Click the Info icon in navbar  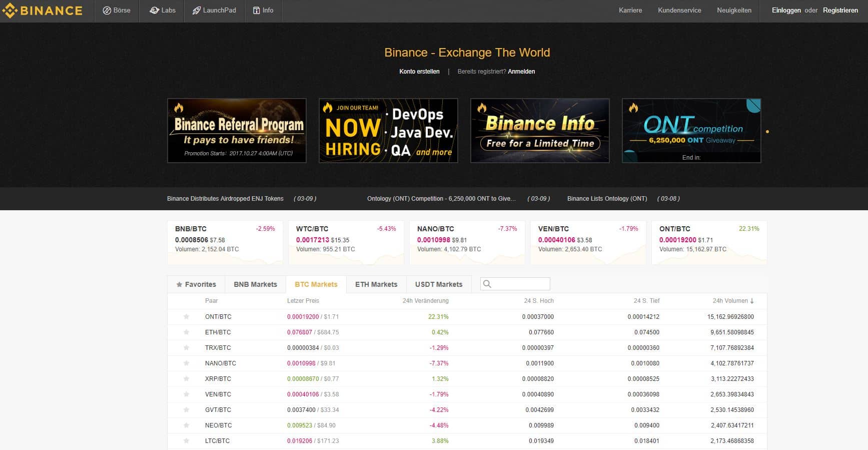point(257,11)
